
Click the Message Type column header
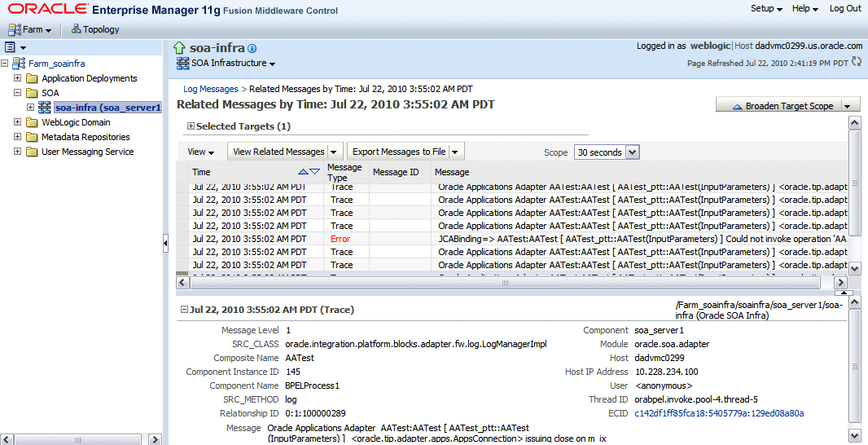click(344, 172)
